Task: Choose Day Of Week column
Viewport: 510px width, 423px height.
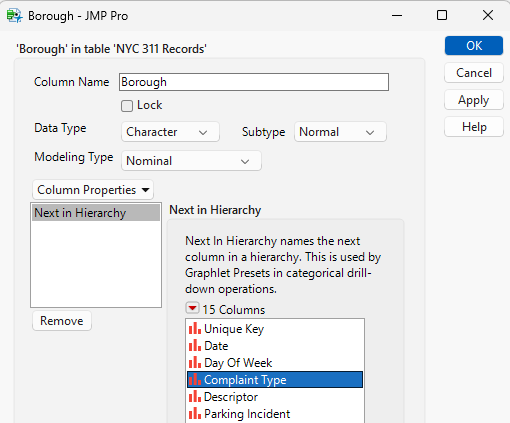Action: click(275, 363)
